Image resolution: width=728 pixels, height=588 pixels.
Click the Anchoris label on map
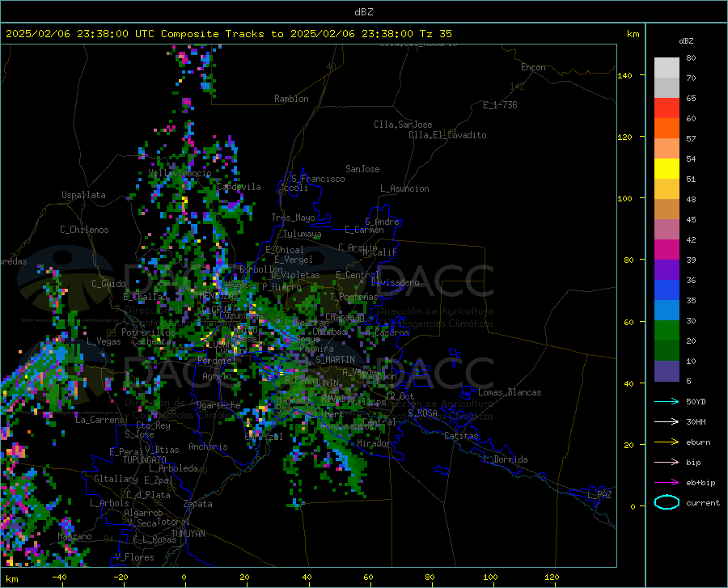[208, 447]
